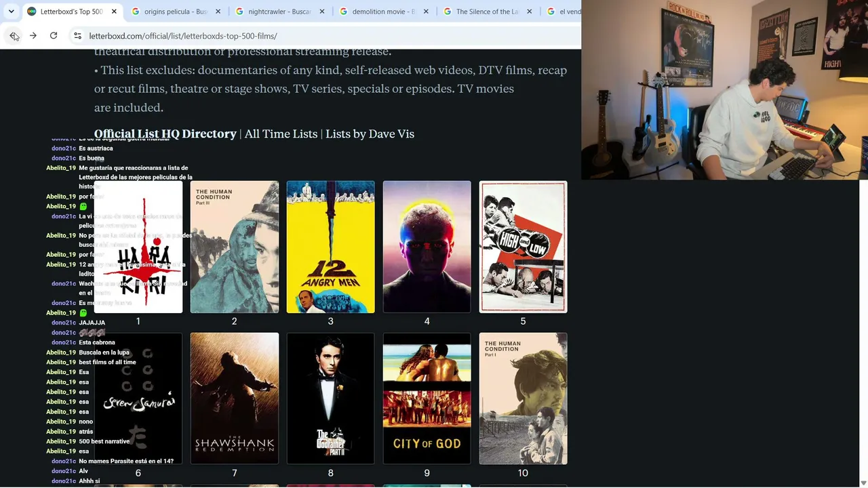The height and width of the screenshot is (488, 868).
Task: Click chat message 'best films of all time'
Action: tap(107, 362)
